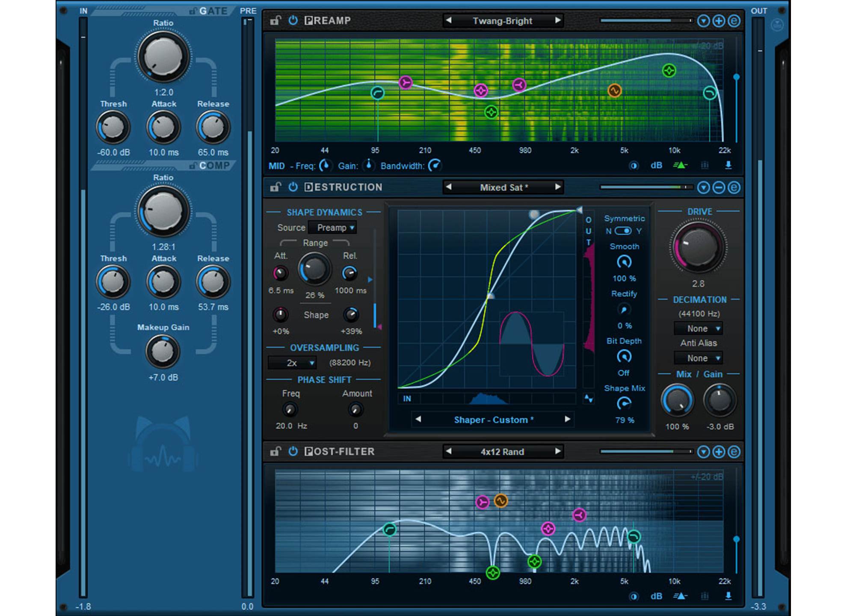Open the Anti Alias None dropdown
This screenshot has height=616, width=847.
699,358
